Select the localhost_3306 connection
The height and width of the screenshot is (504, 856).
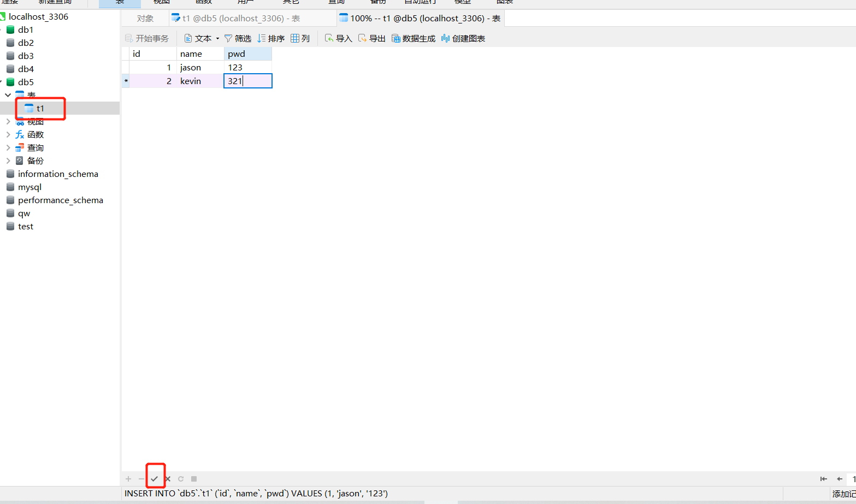coord(38,16)
